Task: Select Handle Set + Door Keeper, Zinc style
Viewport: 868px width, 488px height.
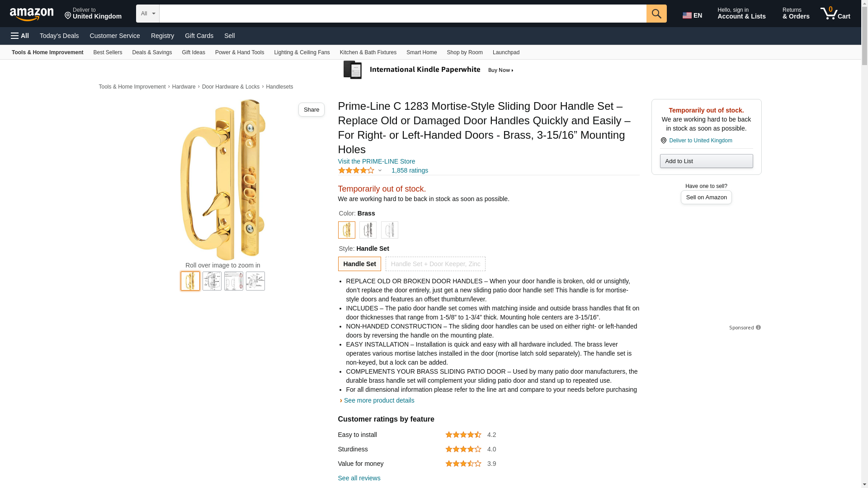Action: pyautogui.click(x=435, y=264)
